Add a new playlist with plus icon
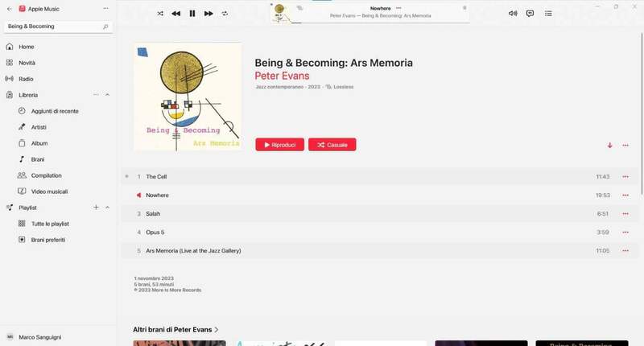This screenshot has height=346, width=644. coord(96,208)
